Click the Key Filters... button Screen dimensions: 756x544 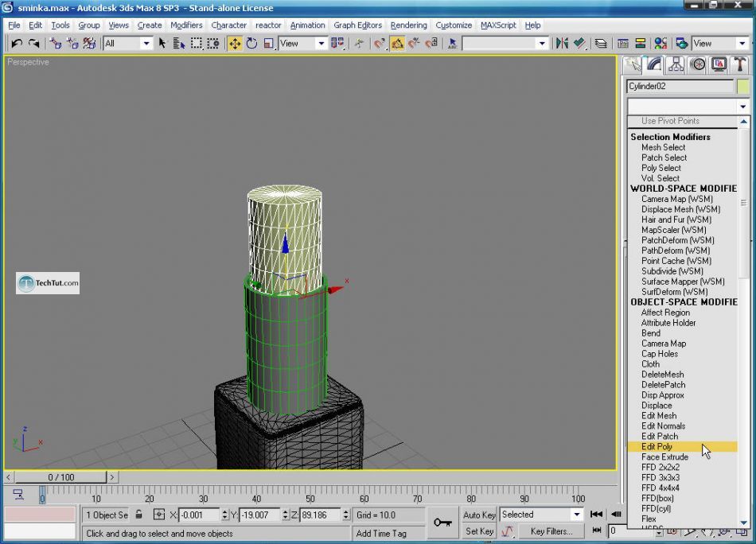click(x=551, y=531)
